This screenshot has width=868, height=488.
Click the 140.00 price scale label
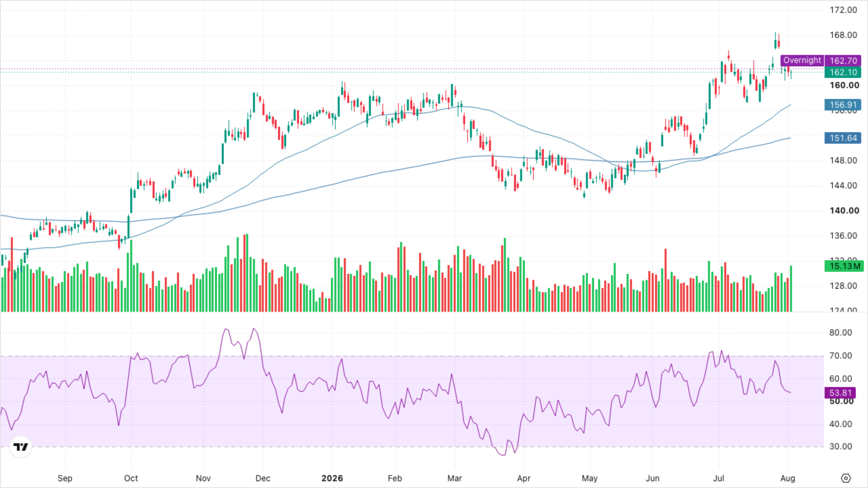click(x=844, y=210)
